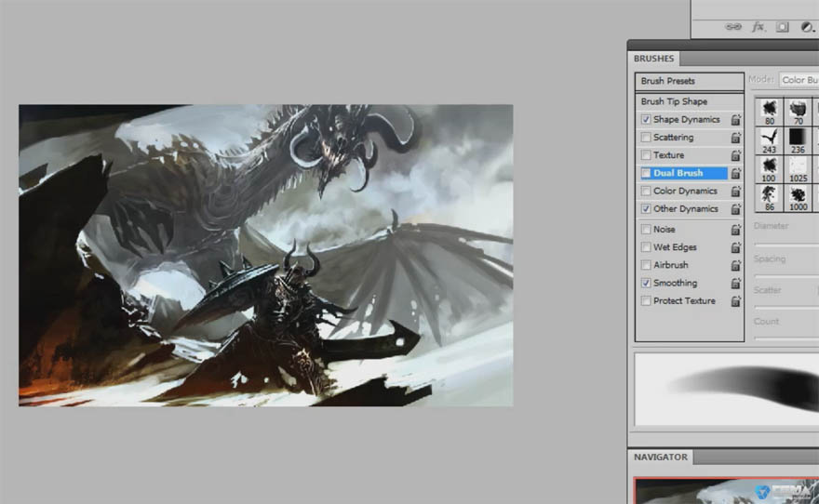Lock the Protect Texture setting

[736, 301]
